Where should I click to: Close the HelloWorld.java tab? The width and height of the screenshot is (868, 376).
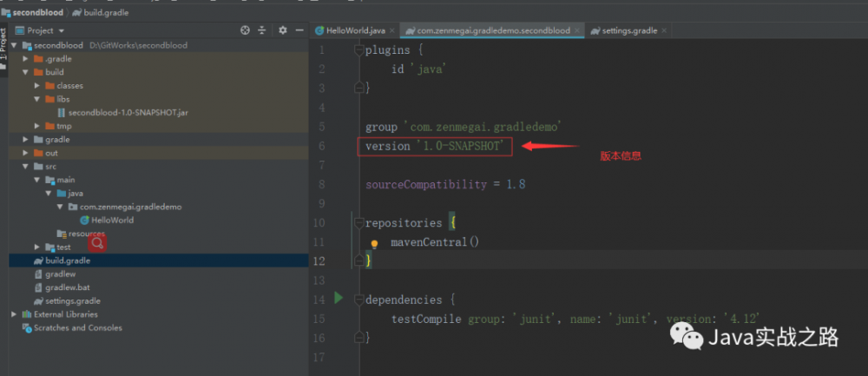click(x=392, y=31)
